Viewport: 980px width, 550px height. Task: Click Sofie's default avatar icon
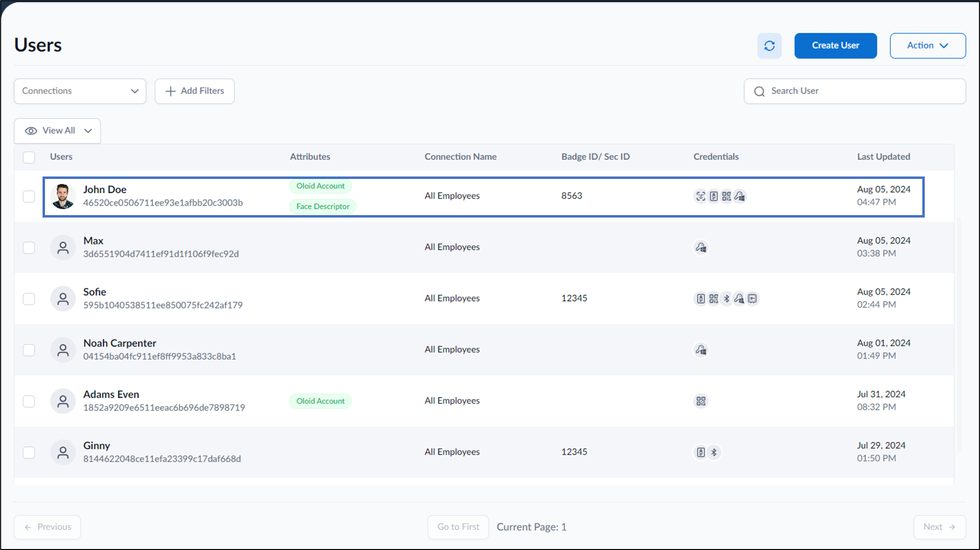(63, 298)
